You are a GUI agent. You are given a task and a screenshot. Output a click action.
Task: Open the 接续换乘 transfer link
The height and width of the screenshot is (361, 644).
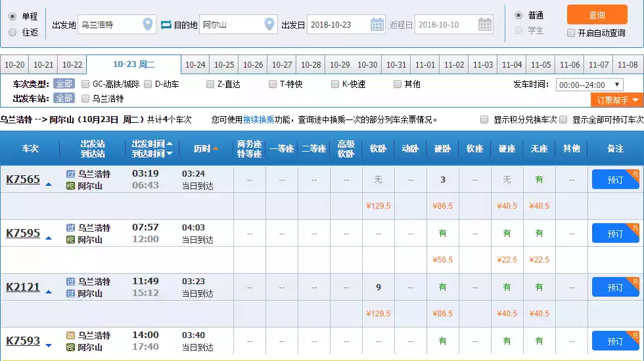[x=258, y=120]
